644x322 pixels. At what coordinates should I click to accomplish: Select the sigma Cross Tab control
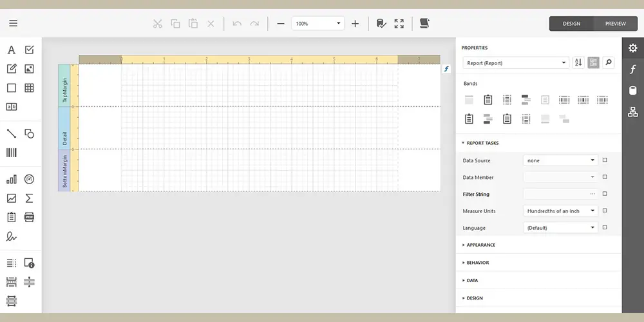[x=29, y=198]
